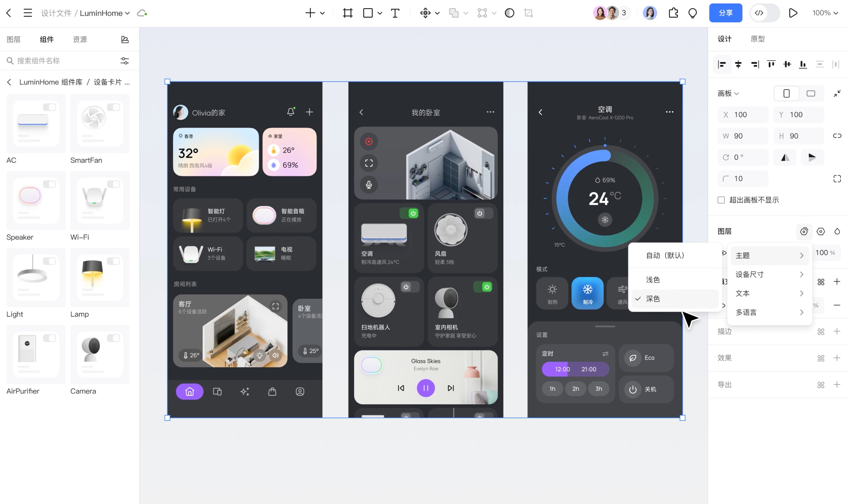Click the contrast mask icon
The width and height of the screenshot is (848, 504).
click(x=509, y=13)
